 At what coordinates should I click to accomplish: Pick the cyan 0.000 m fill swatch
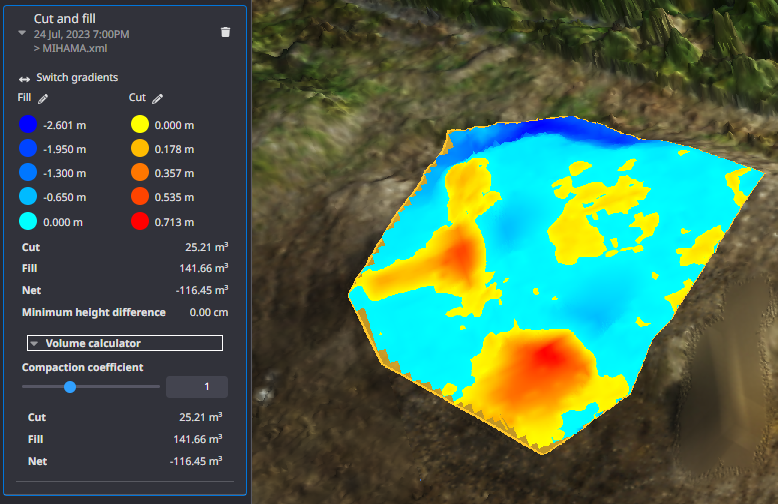28,221
